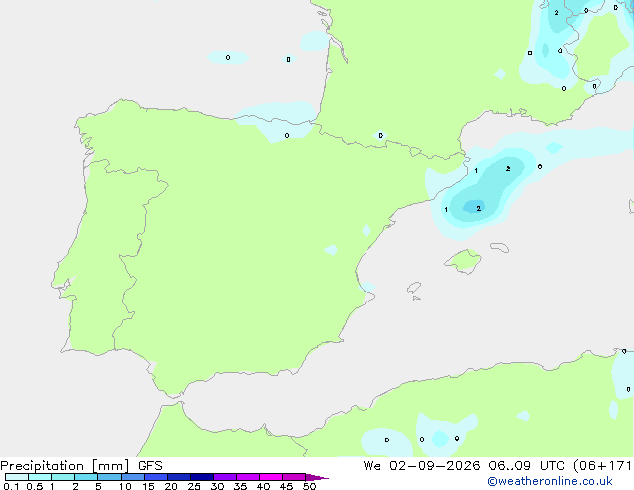
Task: Click the '30' legend scale label
Action: coord(217,486)
